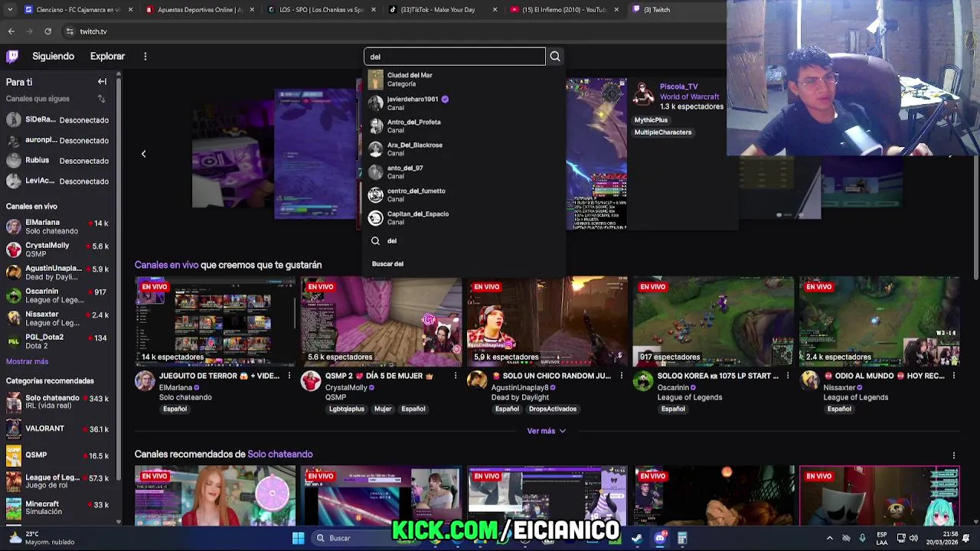The image size is (980, 551).
Task: Switch to LOS - SPO Los Chankas tab
Action: pyautogui.click(x=321, y=10)
